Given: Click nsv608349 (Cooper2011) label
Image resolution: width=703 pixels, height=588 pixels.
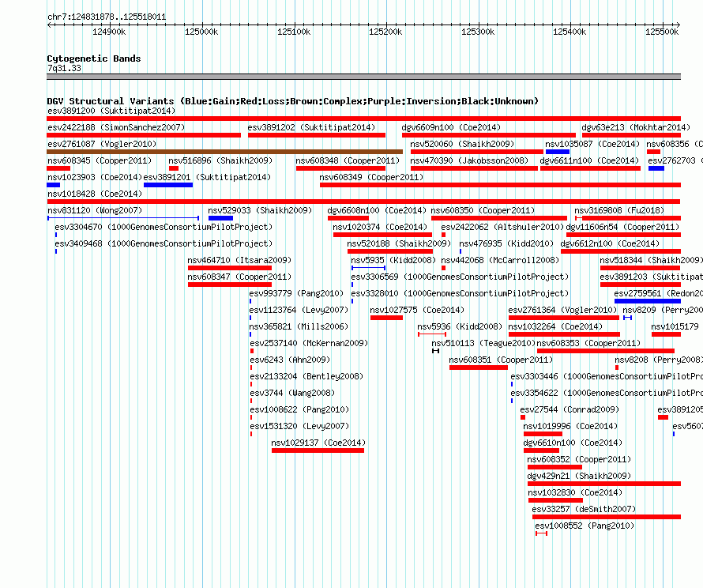Looking at the screenshot, I should pos(371,177).
